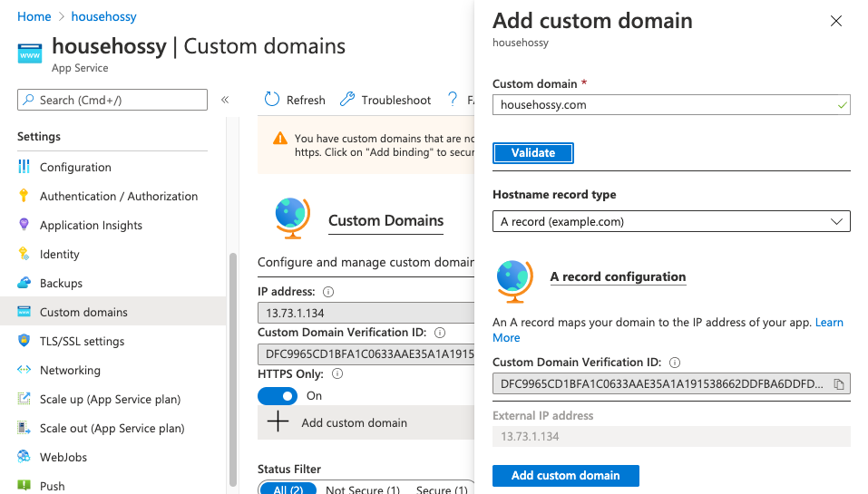The height and width of the screenshot is (494, 868).
Task: Click the Validate button
Action: point(533,152)
